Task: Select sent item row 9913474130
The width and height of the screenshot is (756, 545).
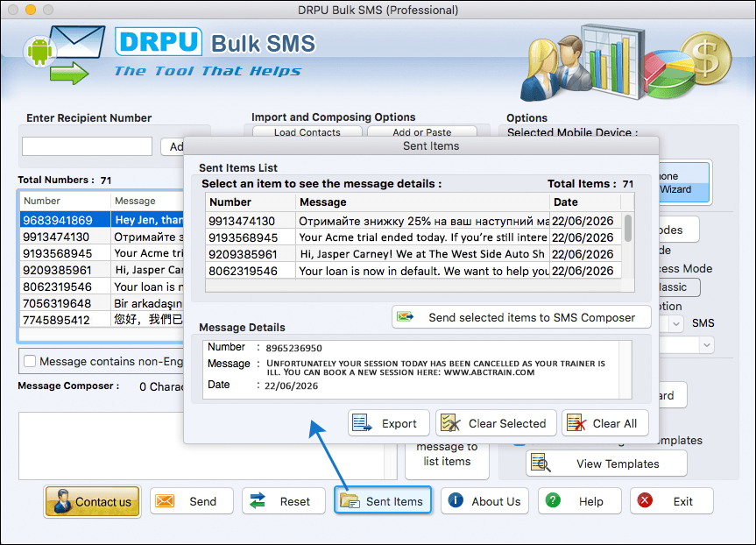Action: coord(413,221)
